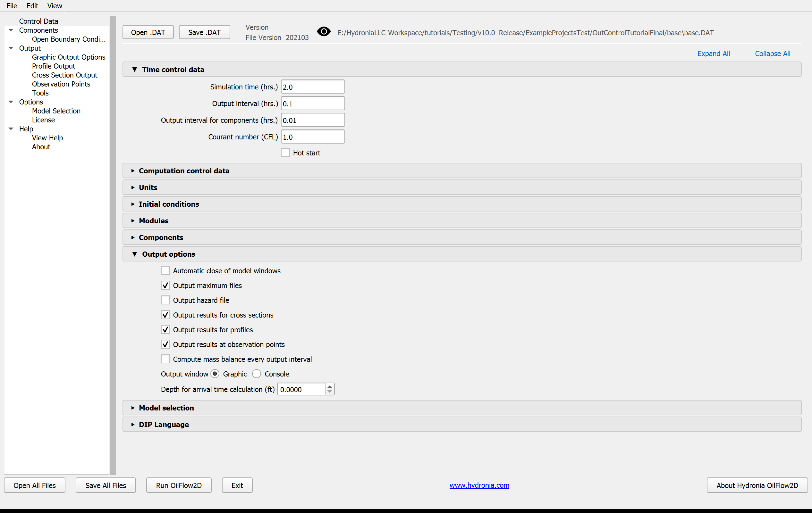Enable the Hot start checkbox
Image resolution: width=812 pixels, height=513 pixels.
(x=285, y=153)
